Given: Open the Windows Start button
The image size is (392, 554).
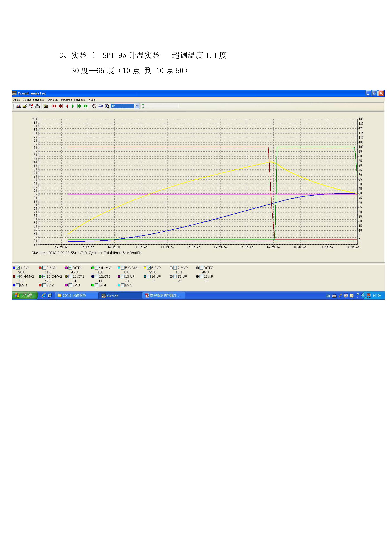Looking at the screenshot, I should point(25,295).
